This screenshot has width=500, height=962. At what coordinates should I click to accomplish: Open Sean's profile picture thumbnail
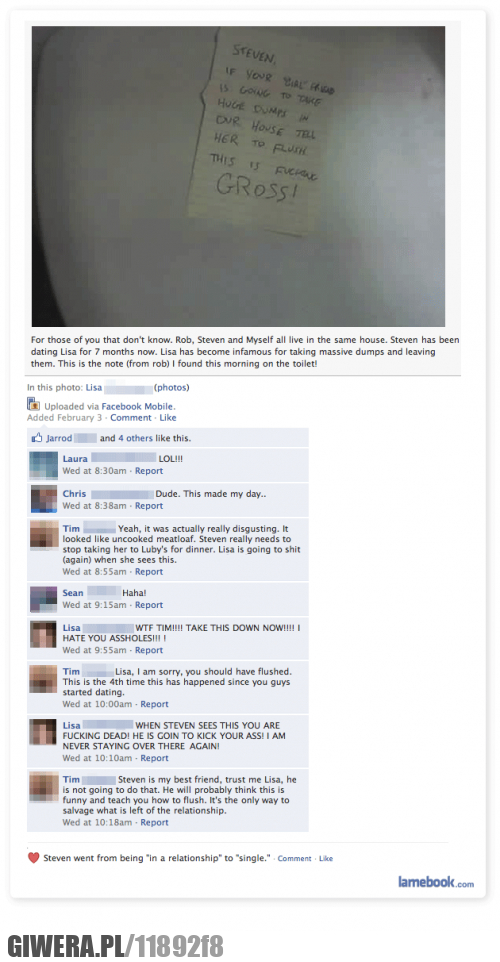pos(44,599)
